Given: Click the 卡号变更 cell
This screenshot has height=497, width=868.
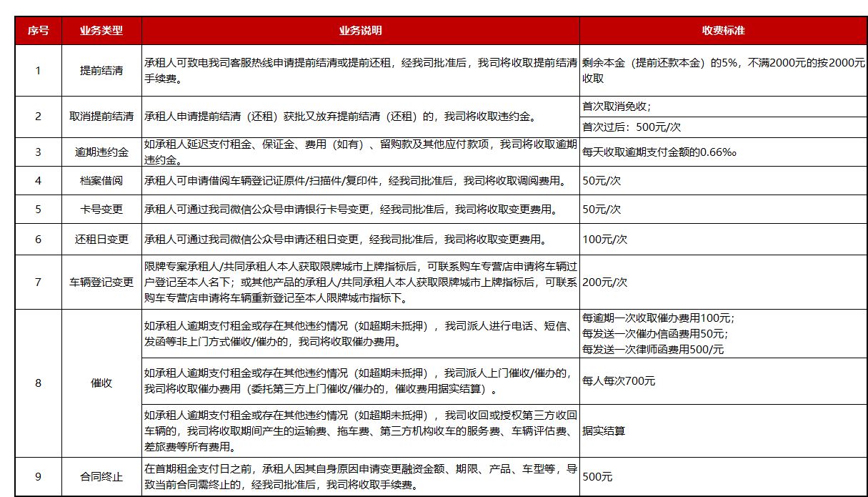Looking at the screenshot, I should [101, 210].
